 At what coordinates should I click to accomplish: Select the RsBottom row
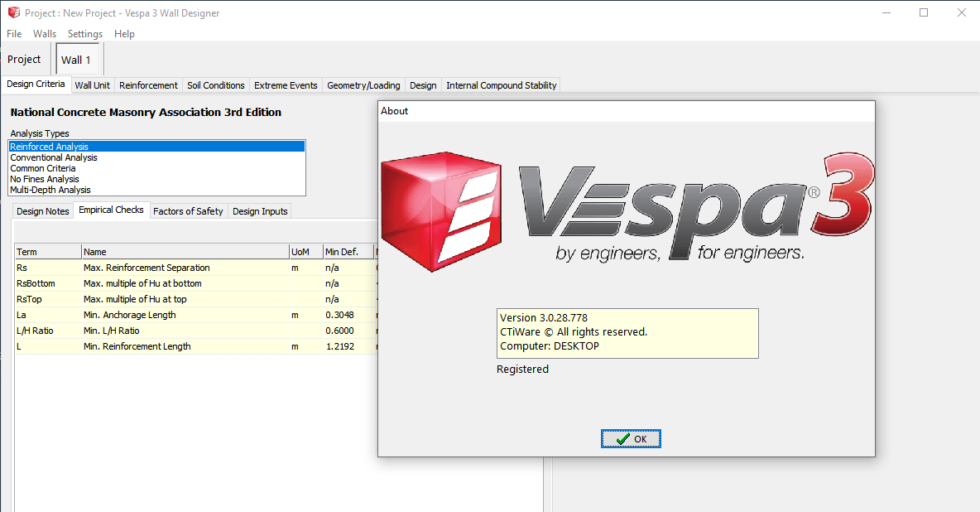(x=196, y=283)
